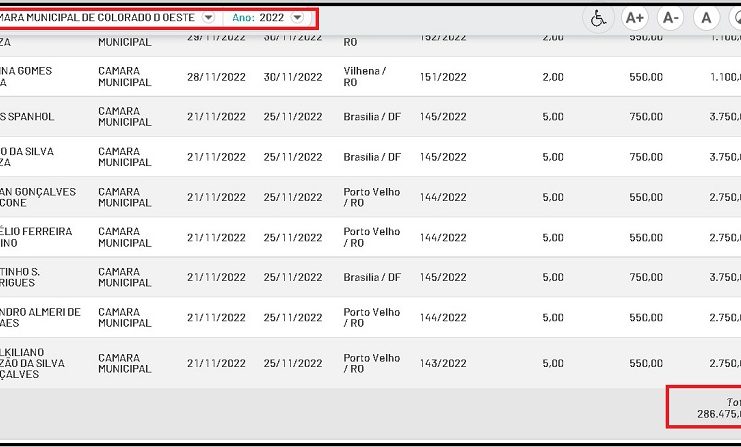Screen dimensions: 741x447
Task: Decrease font size with A- button
Action: [670, 18]
